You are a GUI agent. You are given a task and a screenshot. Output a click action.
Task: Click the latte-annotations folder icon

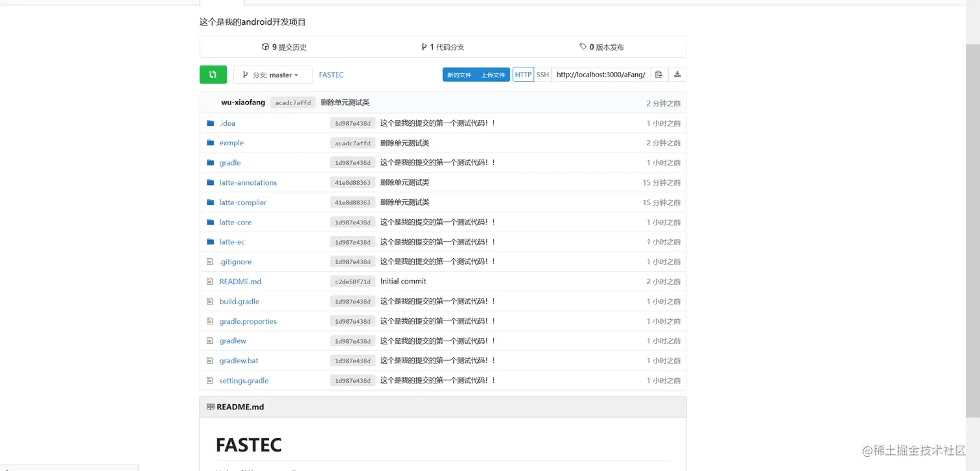click(x=210, y=182)
